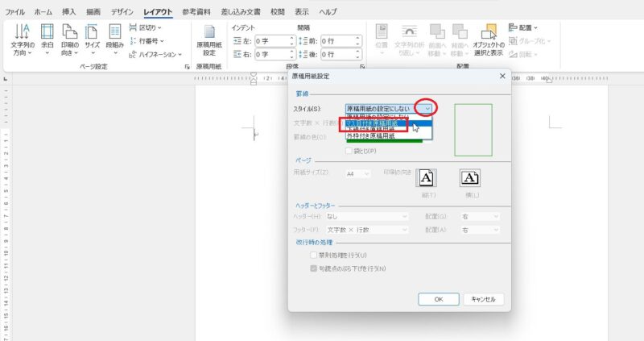Open the ハイフネーション hyphenation menu
Screen dimensions: 644x341
click(155, 54)
